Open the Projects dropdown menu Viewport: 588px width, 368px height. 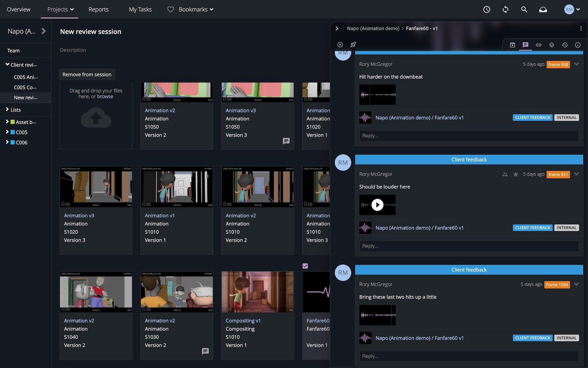60,10
